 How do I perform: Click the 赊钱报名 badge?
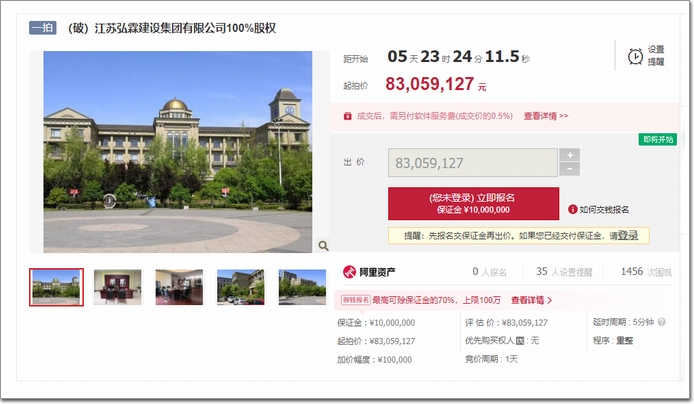point(355,300)
